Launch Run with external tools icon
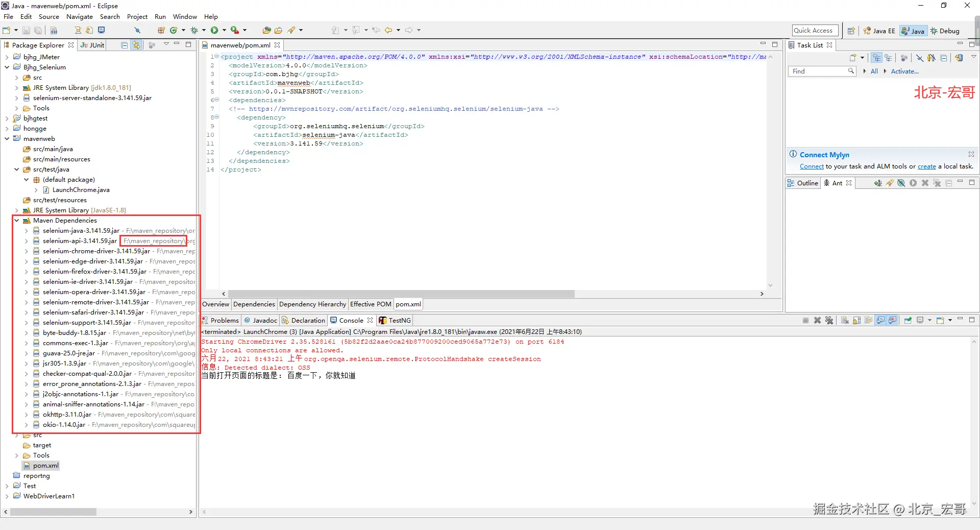Image resolution: width=980 pixels, height=530 pixels. pos(235,30)
